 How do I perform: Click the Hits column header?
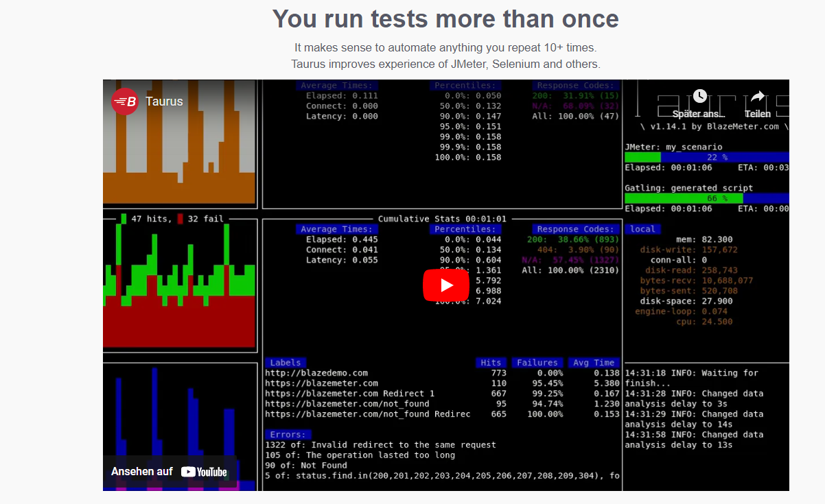pyautogui.click(x=491, y=363)
